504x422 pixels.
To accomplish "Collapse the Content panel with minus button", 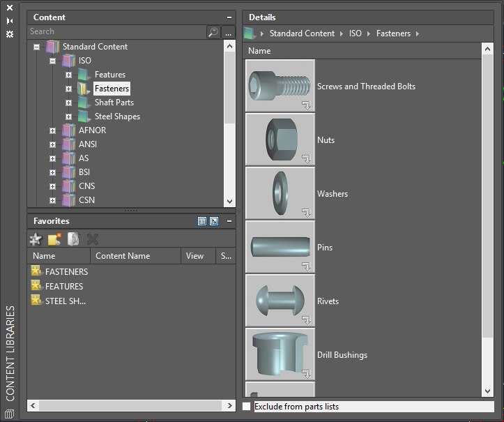I will [229, 17].
